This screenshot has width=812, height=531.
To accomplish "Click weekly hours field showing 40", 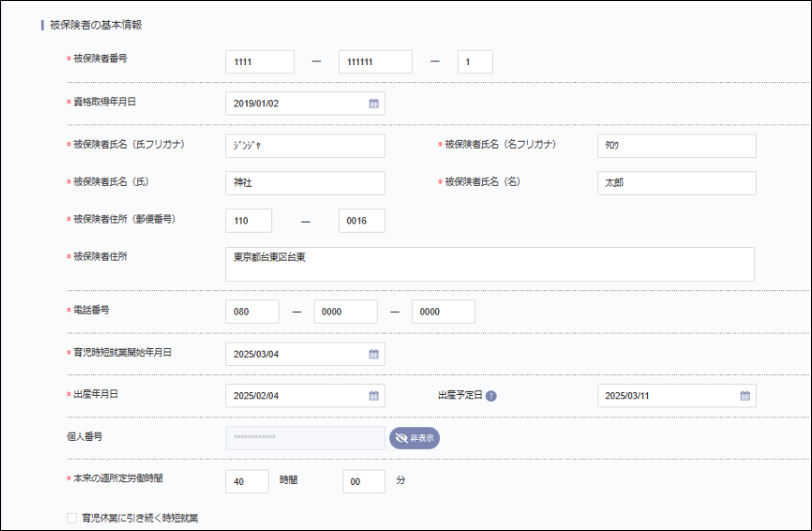I will click(x=247, y=481).
